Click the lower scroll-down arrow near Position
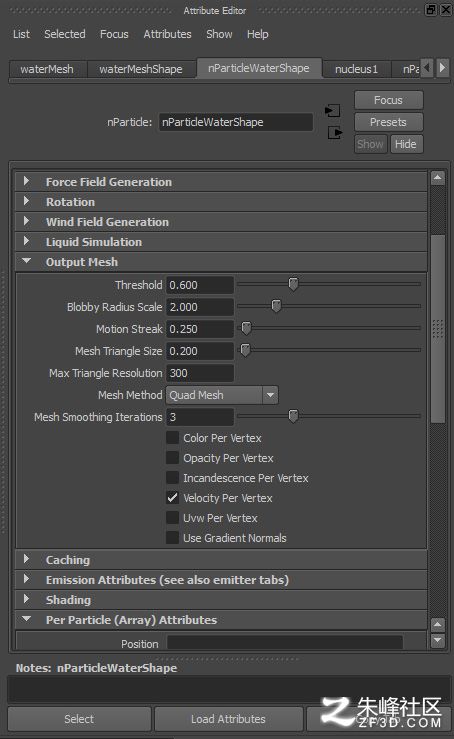 tap(437, 640)
